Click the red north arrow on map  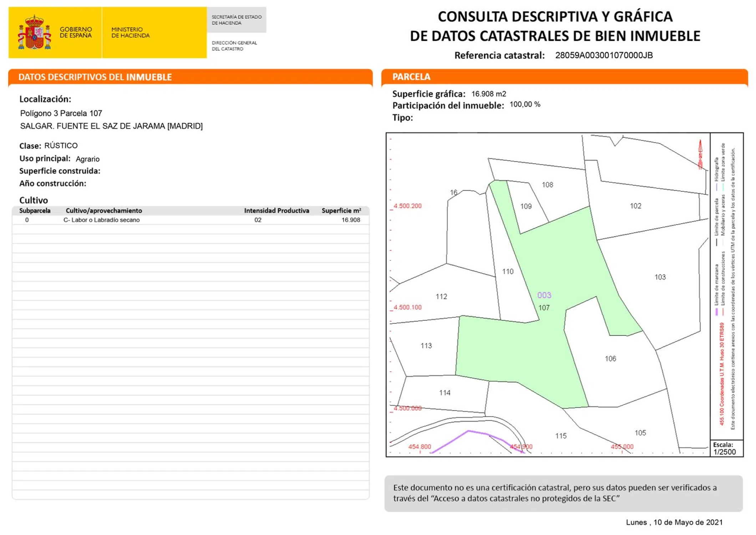[700, 154]
